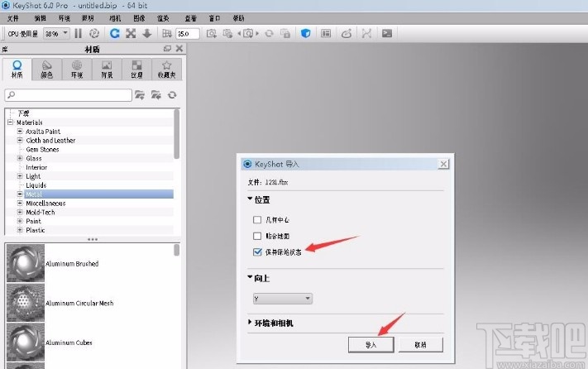Image resolution: width=588 pixels, height=369 pixels.
Task: Click the reset camera circular arrow
Action: [x=269, y=33]
